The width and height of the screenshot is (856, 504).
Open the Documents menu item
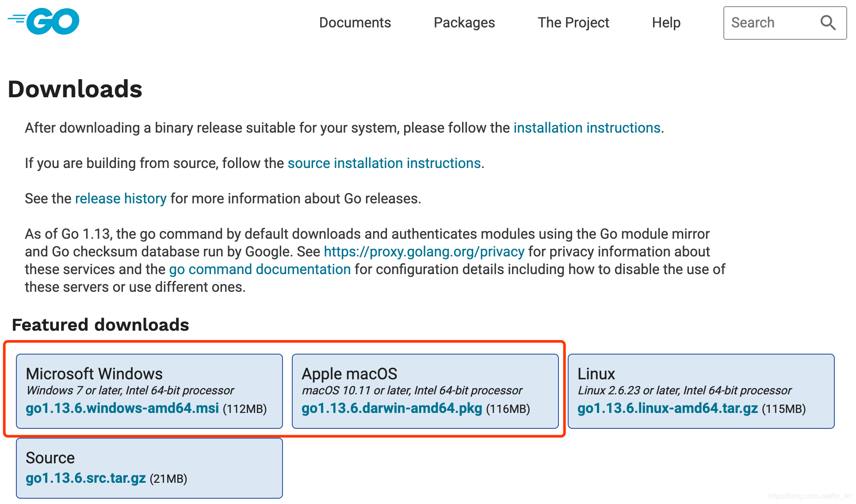tap(355, 23)
